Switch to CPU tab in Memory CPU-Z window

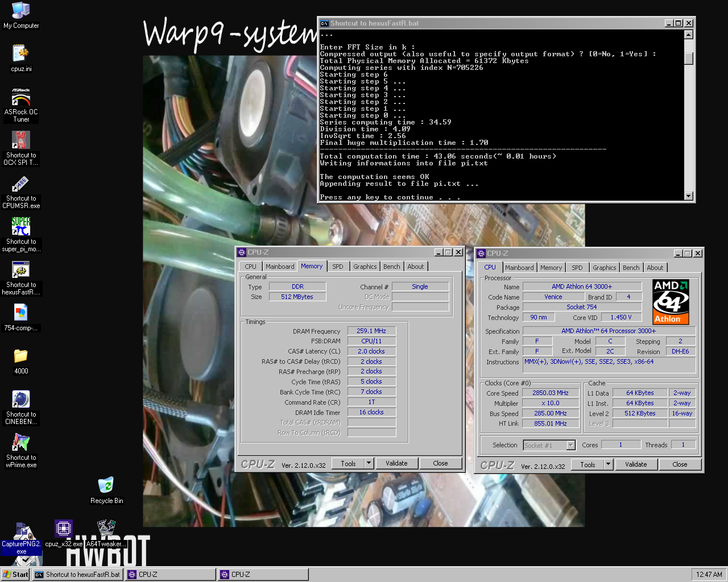(250, 267)
